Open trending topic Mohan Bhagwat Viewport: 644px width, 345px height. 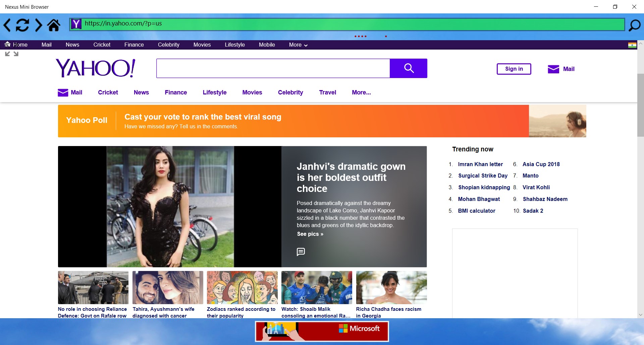point(479,199)
